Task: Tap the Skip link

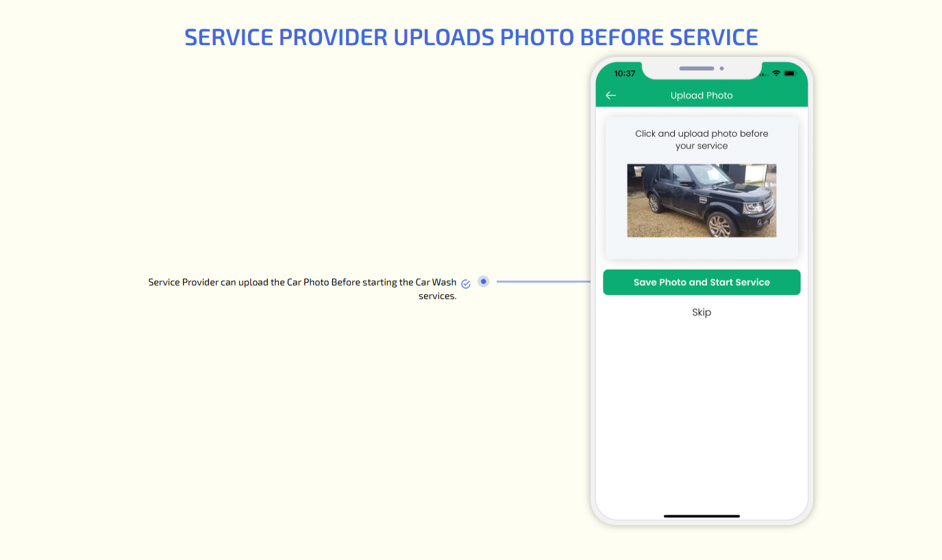Action: [702, 312]
